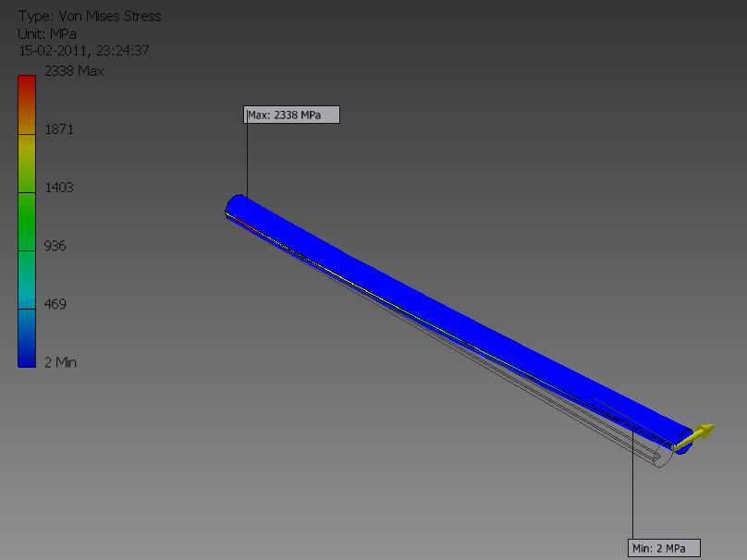Click the orange segment of the color bar
This screenshot has width=747, height=560.
[x=27, y=119]
